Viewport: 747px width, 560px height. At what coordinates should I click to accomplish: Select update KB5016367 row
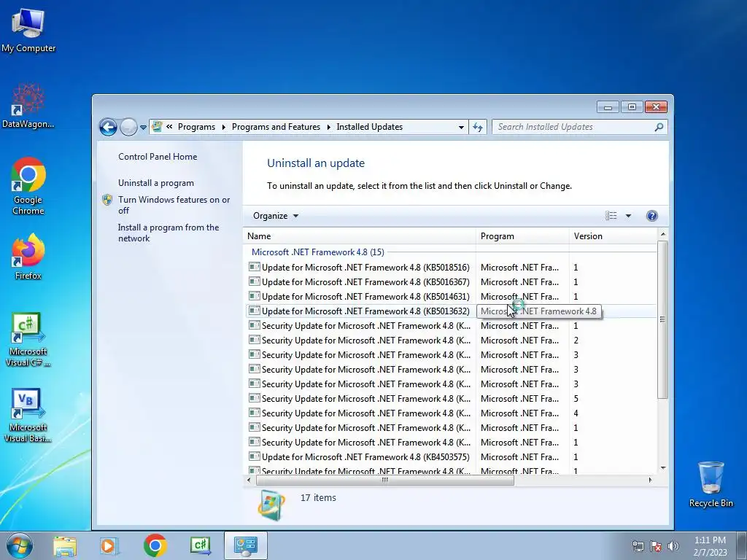pos(452,282)
